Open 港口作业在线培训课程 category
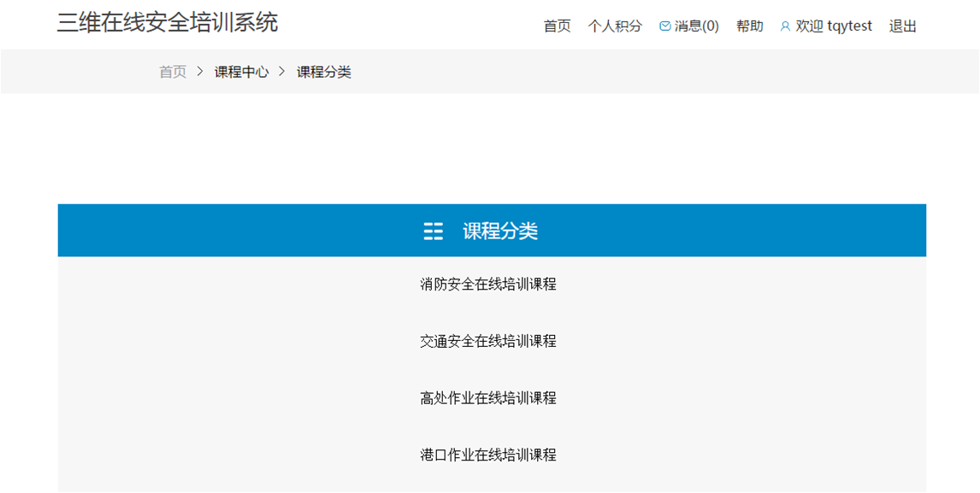The width and height of the screenshot is (980, 493). pyautogui.click(x=488, y=455)
